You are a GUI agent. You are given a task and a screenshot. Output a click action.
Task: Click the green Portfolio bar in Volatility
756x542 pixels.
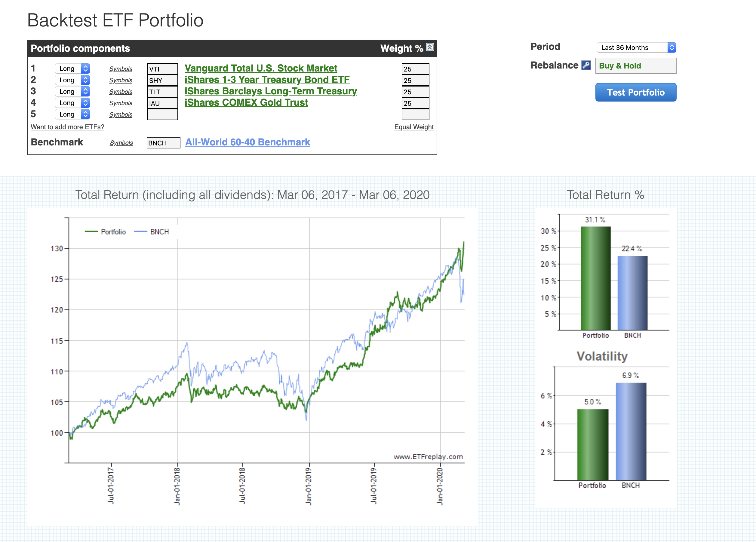pyautogui.click(x=593, y=445)
